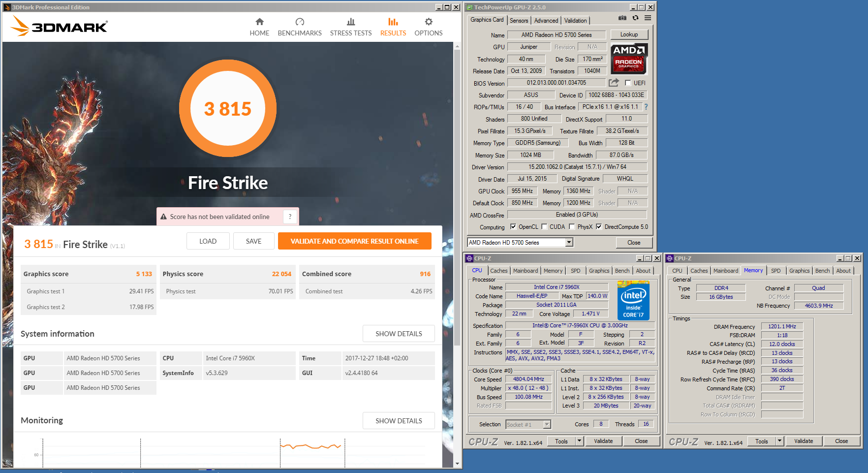Click the Physics score value 22 054

click(x=281, y=274)
